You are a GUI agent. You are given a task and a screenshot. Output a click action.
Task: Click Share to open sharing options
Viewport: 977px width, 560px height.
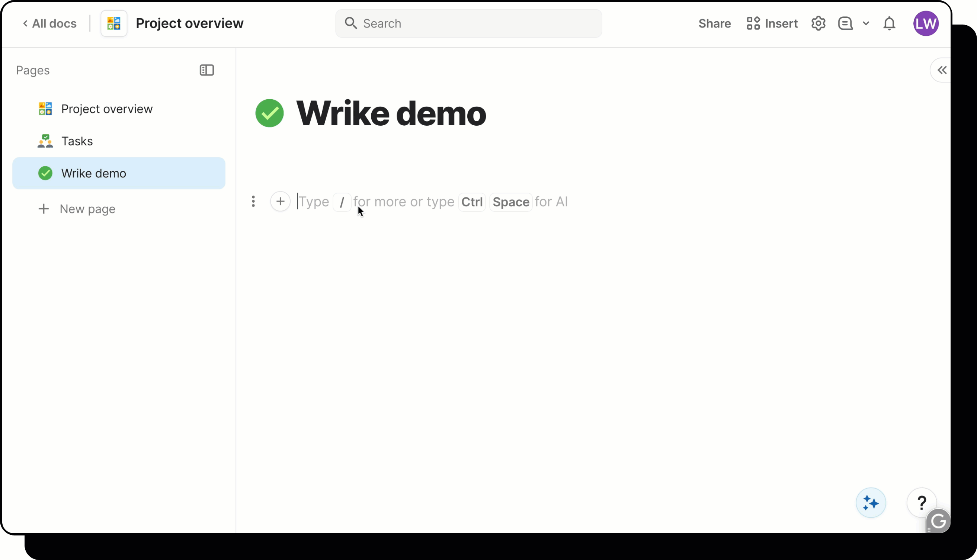click(x=715, y=23)
